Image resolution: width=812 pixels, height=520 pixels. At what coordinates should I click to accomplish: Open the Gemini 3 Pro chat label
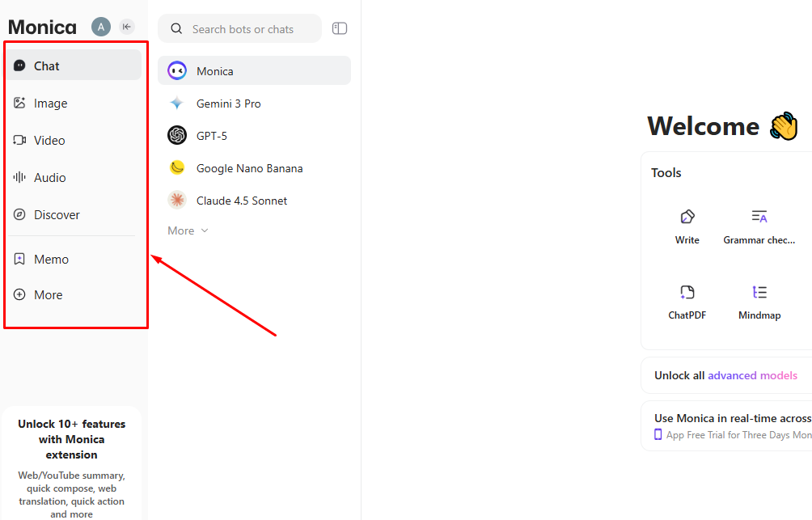pyautogui.click(x=228, y=104)
